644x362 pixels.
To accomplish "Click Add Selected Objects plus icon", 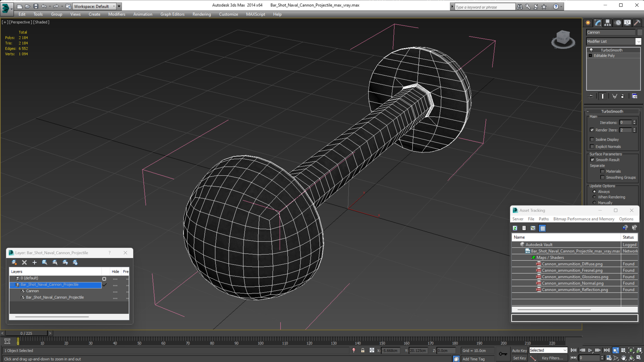I will 35,262.
